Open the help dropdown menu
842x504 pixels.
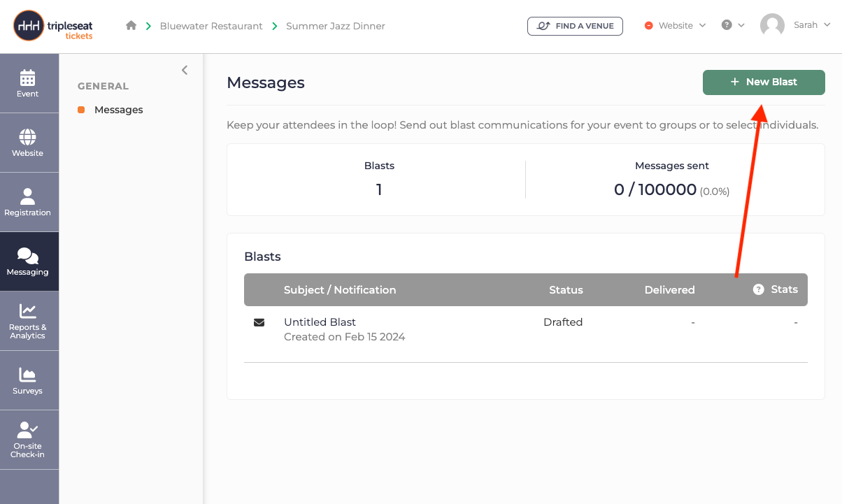733,25
